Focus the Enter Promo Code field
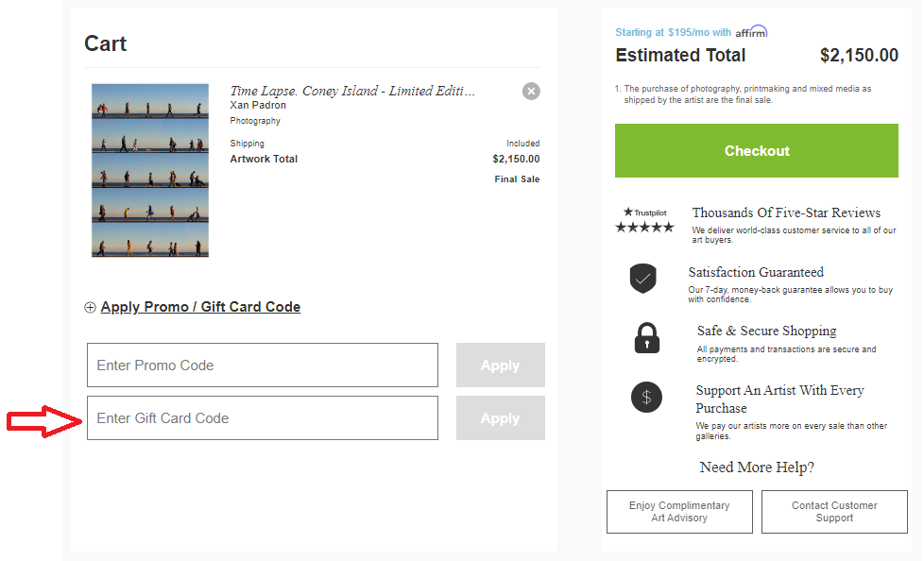This screenshot has width=924, height=561. [263, 365]
